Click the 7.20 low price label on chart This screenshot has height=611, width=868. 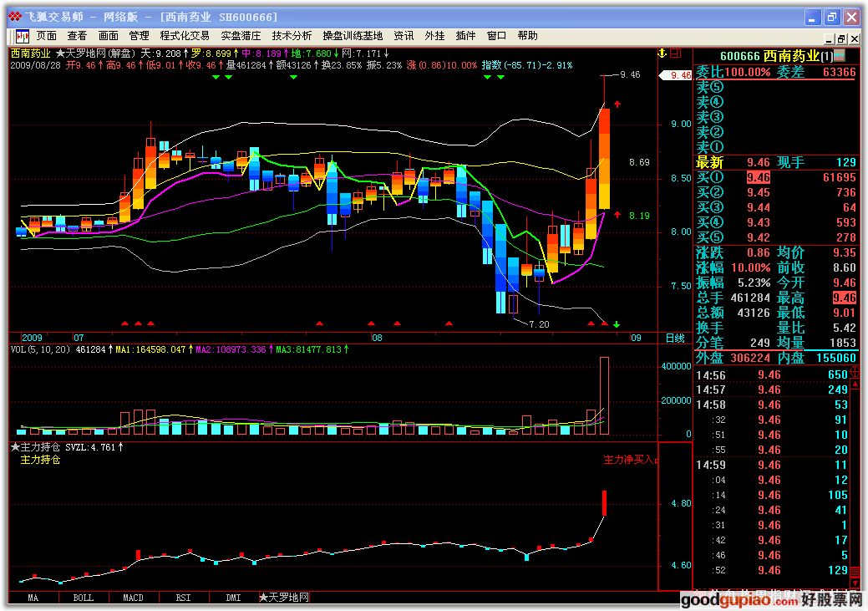[539, 324]
